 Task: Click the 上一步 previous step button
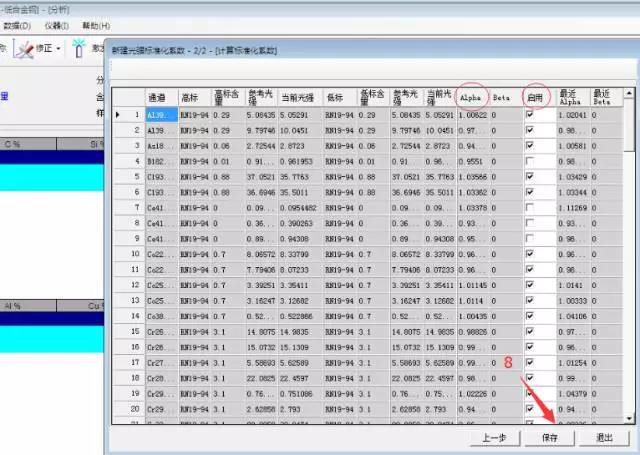493,437
